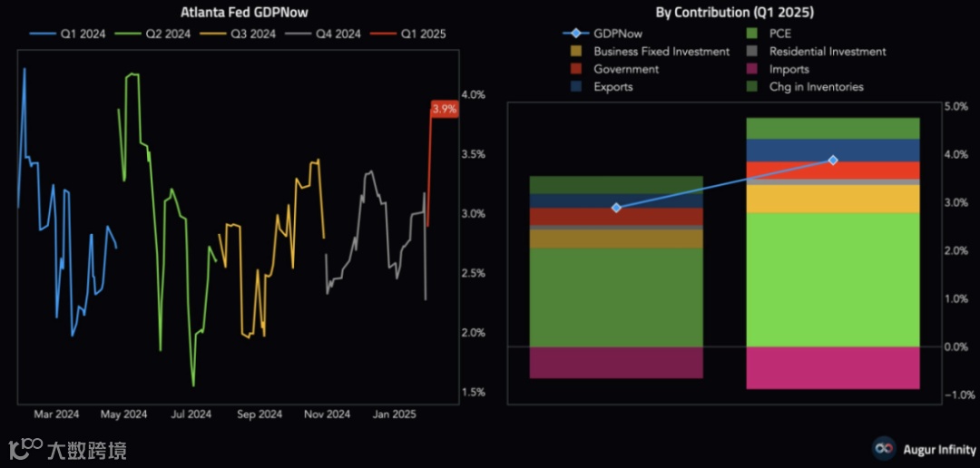Click the bright green PCE segment in second bar
This screenshot has width=980, height=468.
[x=833, y=279]
